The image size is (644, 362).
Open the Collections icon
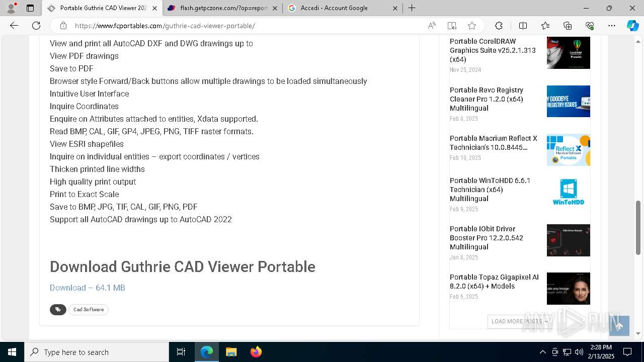(x=568, y=26)
